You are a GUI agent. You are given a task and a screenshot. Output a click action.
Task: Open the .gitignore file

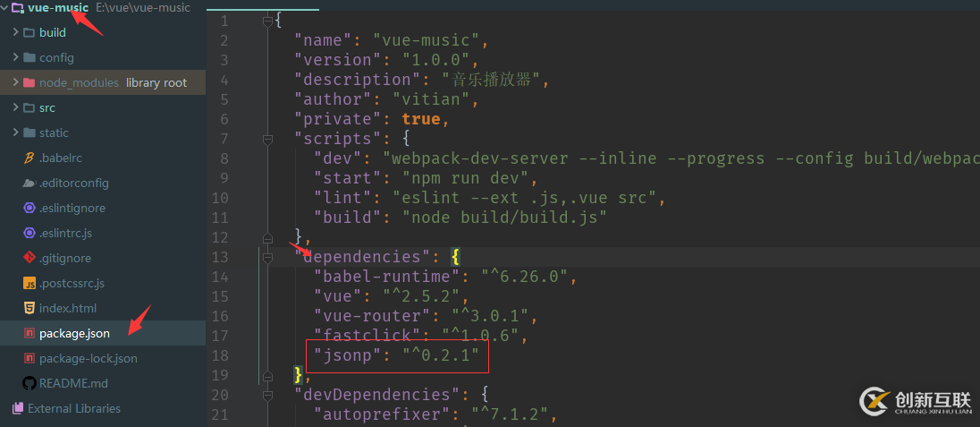tap(65, 258)
